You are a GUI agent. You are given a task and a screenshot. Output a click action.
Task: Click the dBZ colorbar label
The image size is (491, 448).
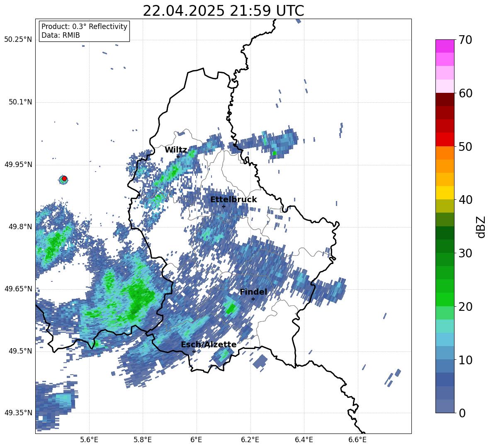coord(481,227)
